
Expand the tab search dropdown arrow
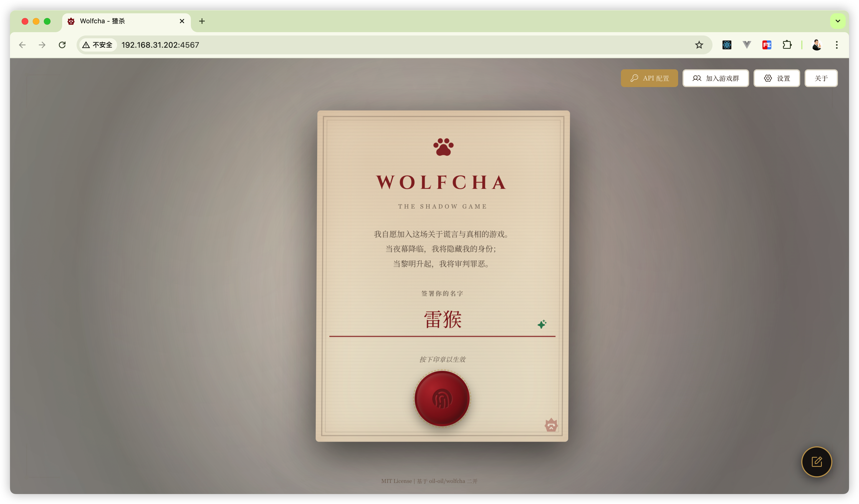[x=838, y=21]
